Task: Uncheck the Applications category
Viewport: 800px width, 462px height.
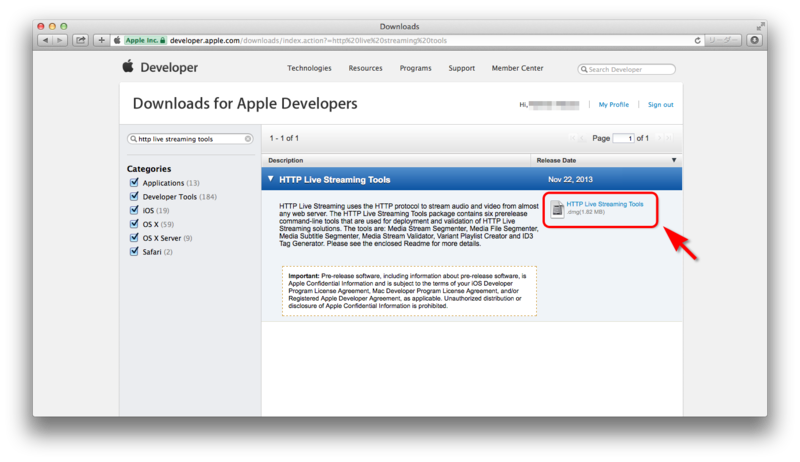Action: pos(134,182)
